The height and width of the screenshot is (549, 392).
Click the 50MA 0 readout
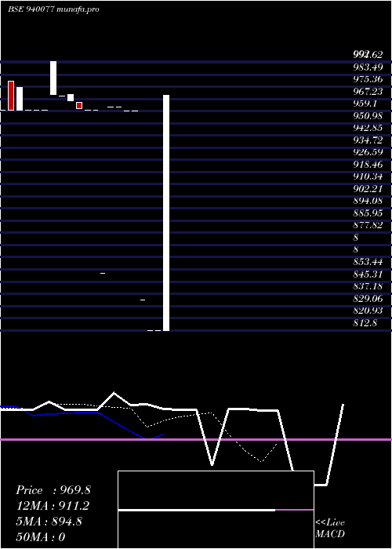click(41, 537)
